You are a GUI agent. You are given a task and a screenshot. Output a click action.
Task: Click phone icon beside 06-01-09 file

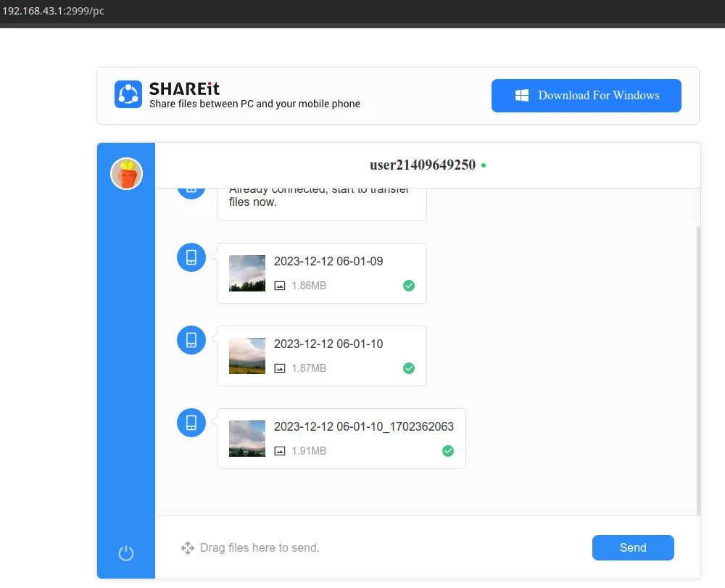tap(191, 257)
